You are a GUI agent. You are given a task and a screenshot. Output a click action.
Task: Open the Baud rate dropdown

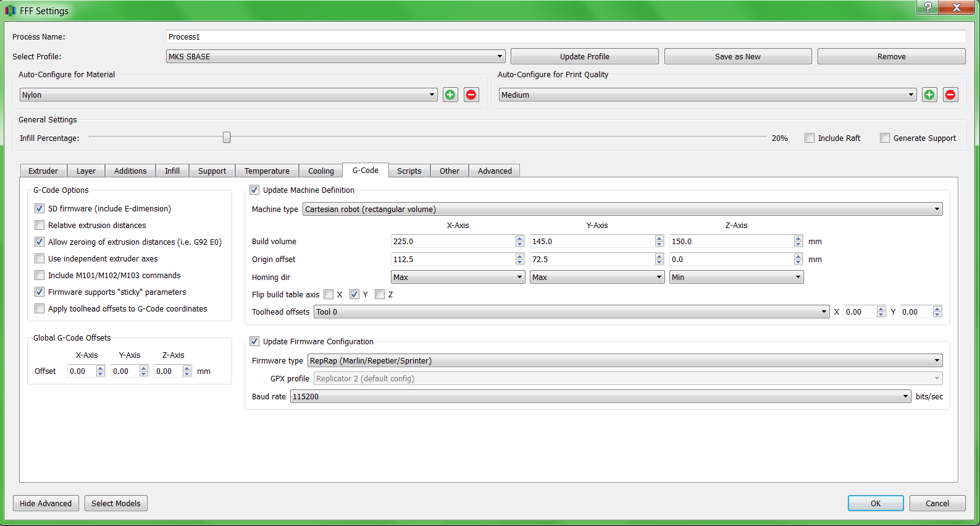(x=601, y=396)
